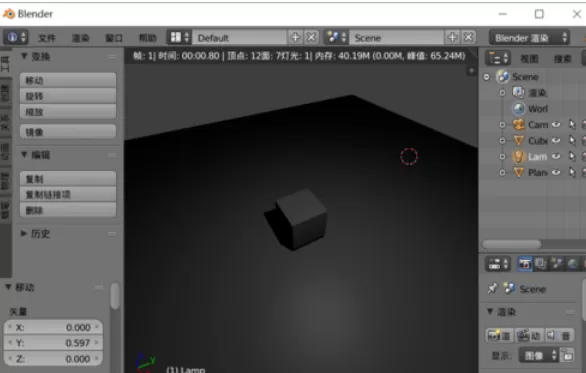This screenshot has height=373, width=586.
Task: Click the Plane mesh icon
Action: coord(519,172)
